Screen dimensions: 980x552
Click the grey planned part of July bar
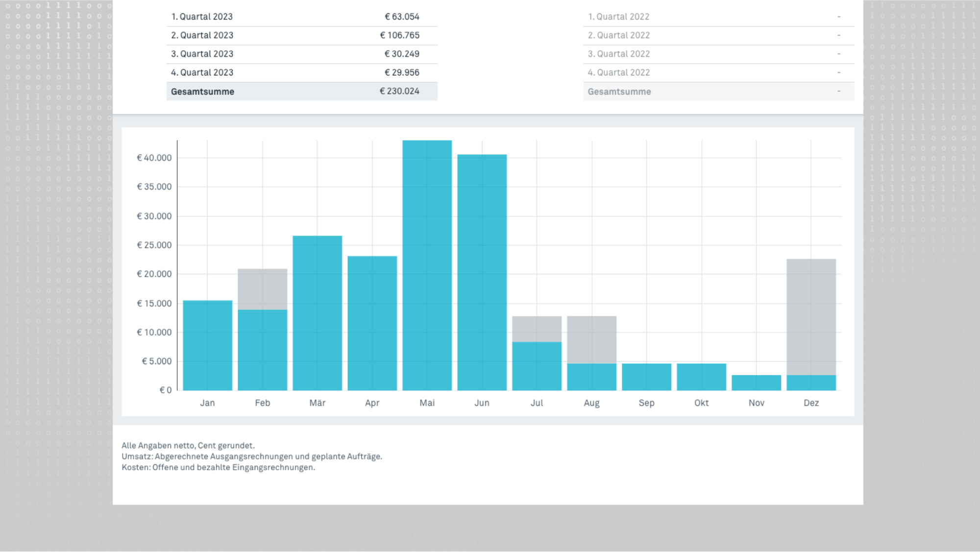click(x=537, y=329)
